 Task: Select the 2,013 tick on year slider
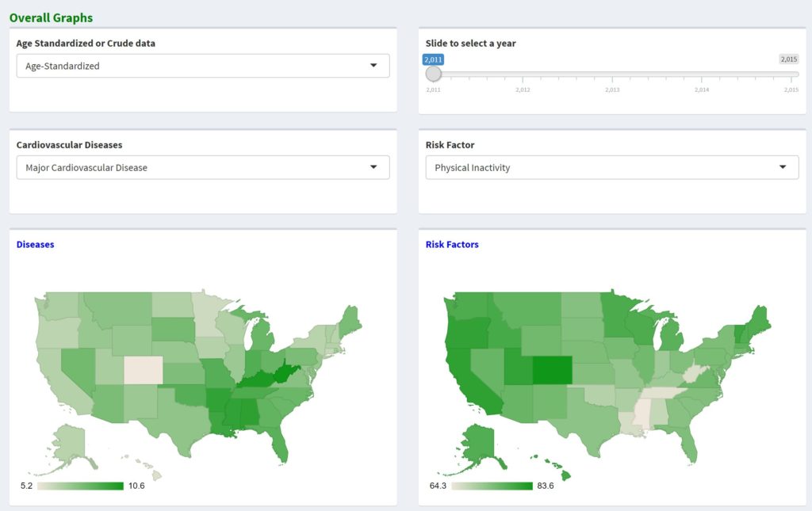[612, 90]
